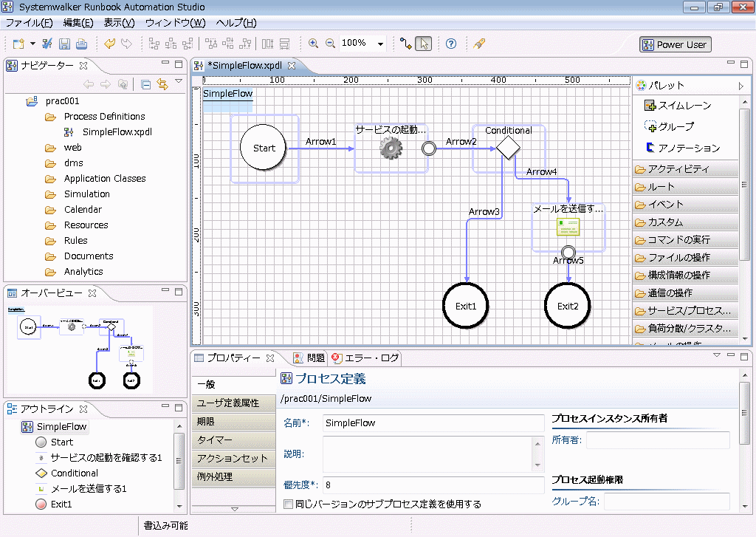Open the タイマー properties section
This screenshot has width=756, height=537.
click(x=233, y=440)
